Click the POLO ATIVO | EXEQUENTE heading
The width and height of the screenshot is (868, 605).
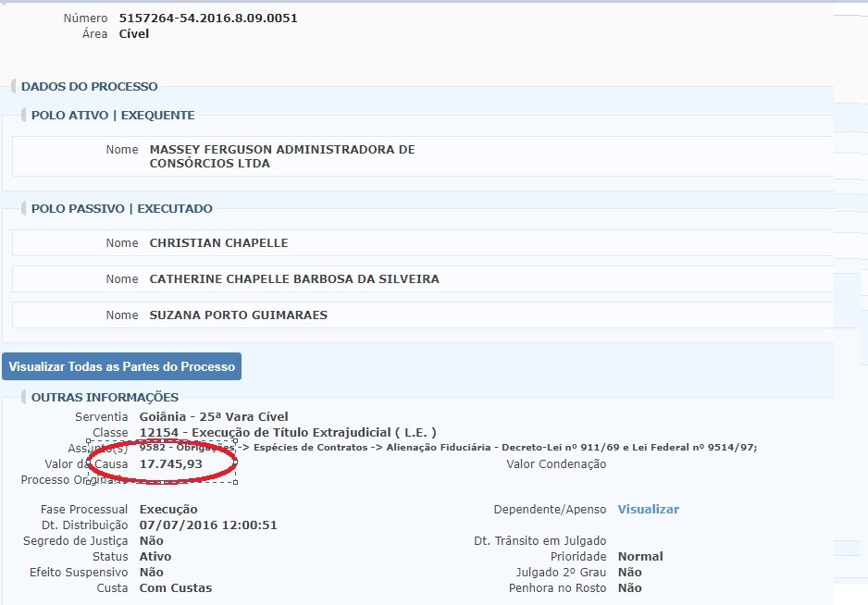113,116
